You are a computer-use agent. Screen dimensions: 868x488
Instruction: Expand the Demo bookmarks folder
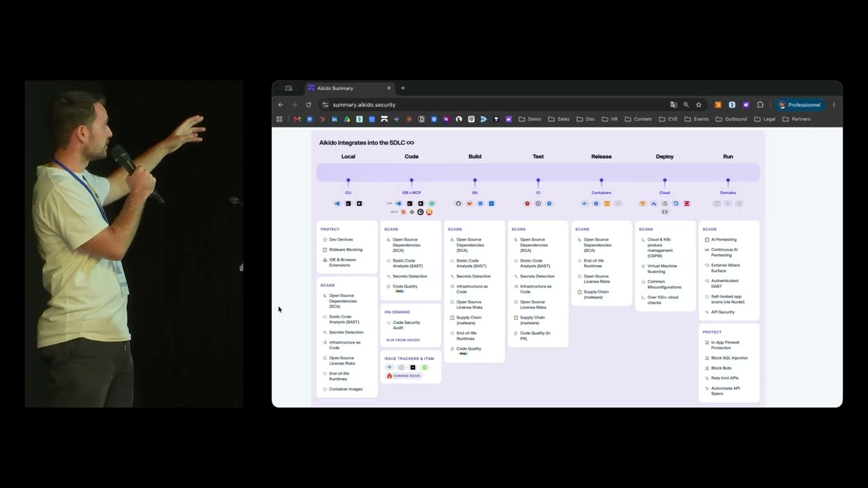pos(530,119)
